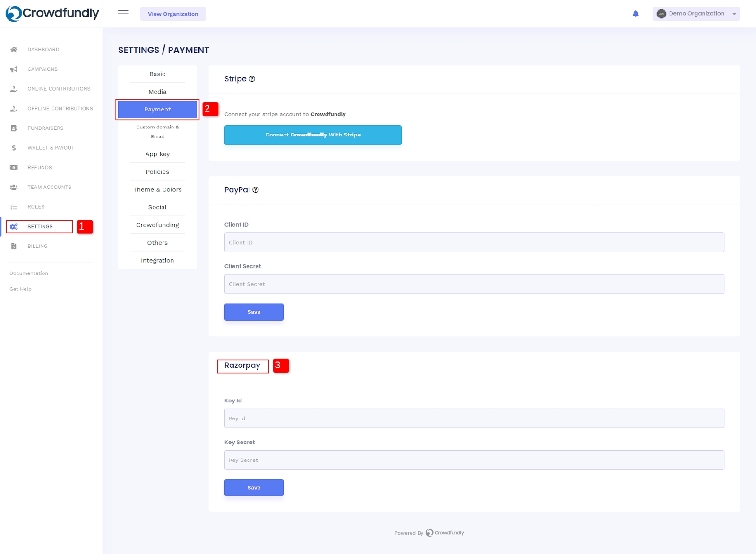Click the Wallet & Payout dollar icon

pos(14,148)
